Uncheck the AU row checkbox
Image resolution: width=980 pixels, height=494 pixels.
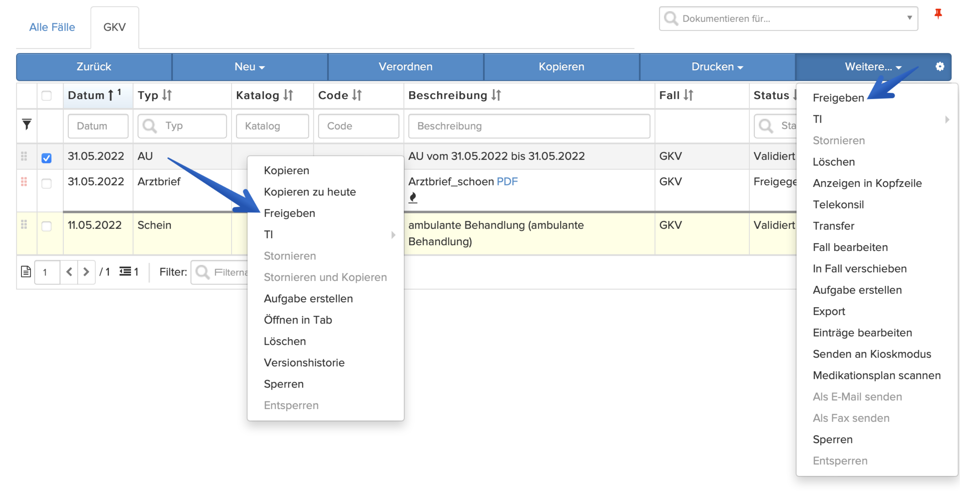46,158
